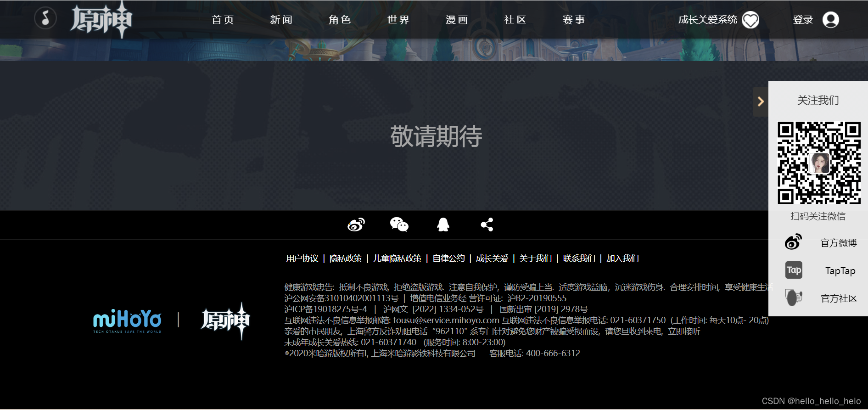The image size is (868, 410).
Task: Open 成长关爱系统 link
Action: pos(707,20)
